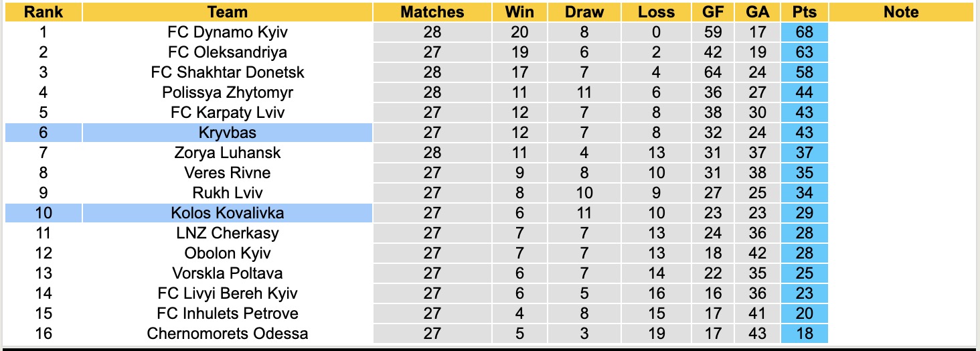Open the Kolos Kovalivka team name

coord(228,213)
